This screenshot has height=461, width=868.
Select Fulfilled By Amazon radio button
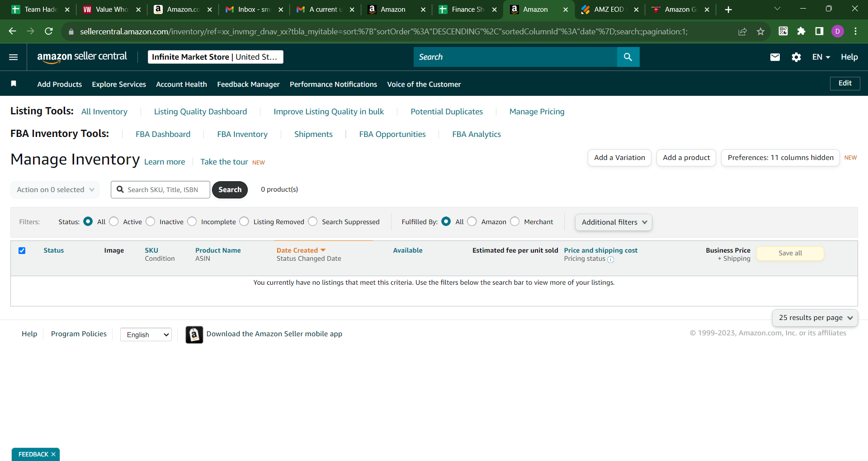472,221
